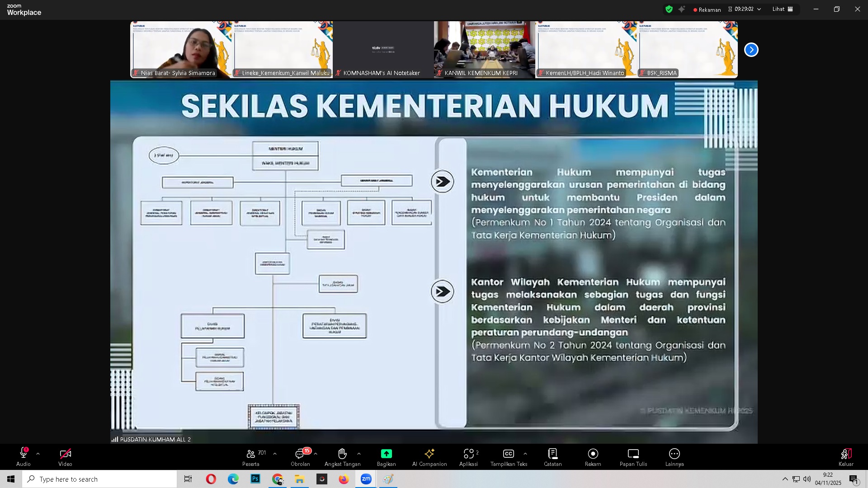The height and width of the screenshot is (488, 868).
Task: Expand options arrow next to Peserta
Action: tap(275, 454)
